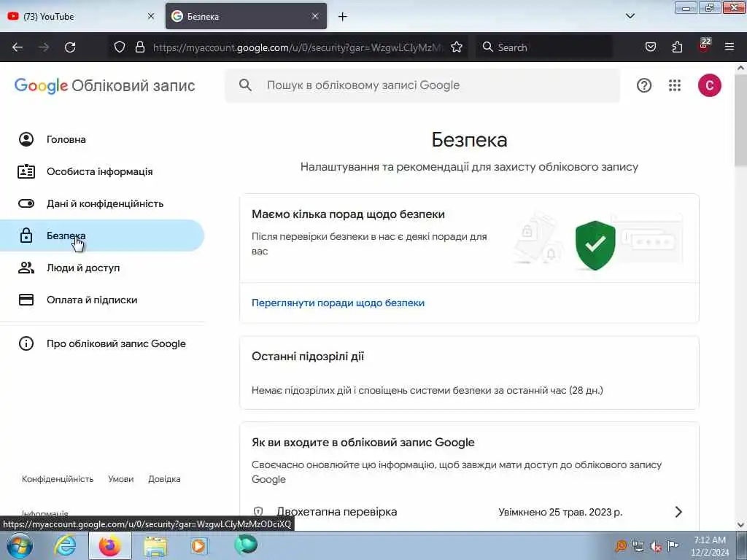This screenshot has height=560, width=747.
Task: List all tabs with the dropdown arrow
Action: coord(630,16)
